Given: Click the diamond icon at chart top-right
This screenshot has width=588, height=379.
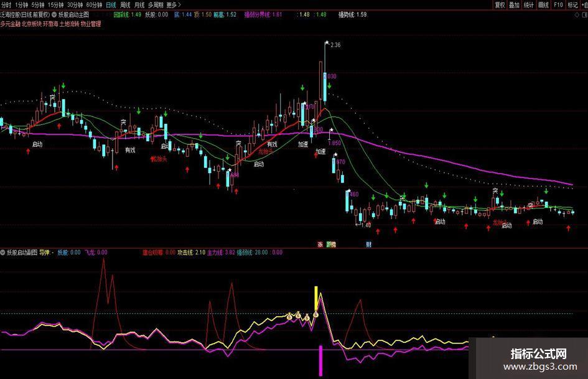Looking at the screenshot, I should click(x=577, y=15).
